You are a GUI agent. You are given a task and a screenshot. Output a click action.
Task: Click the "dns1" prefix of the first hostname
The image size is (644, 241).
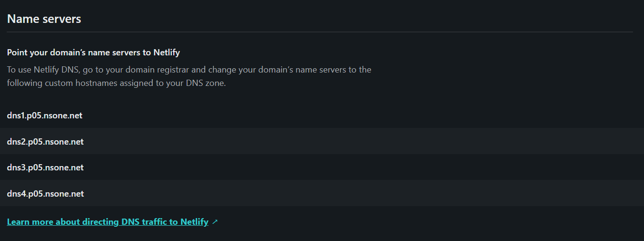coord(15,115)
